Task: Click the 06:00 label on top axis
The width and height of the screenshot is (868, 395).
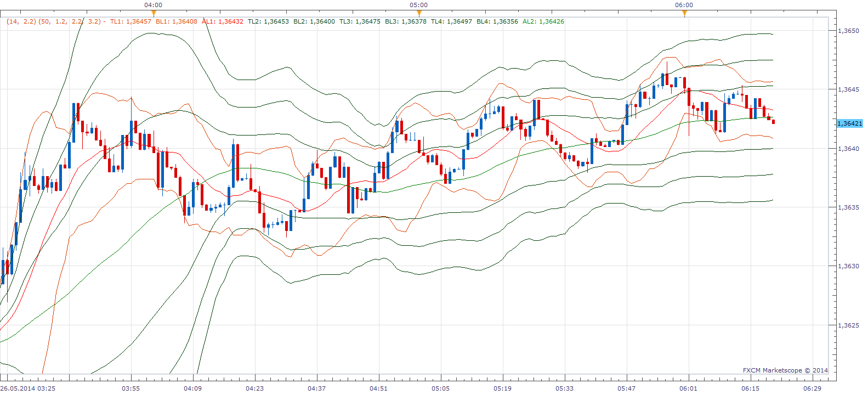Action: (x=684, y=5)
